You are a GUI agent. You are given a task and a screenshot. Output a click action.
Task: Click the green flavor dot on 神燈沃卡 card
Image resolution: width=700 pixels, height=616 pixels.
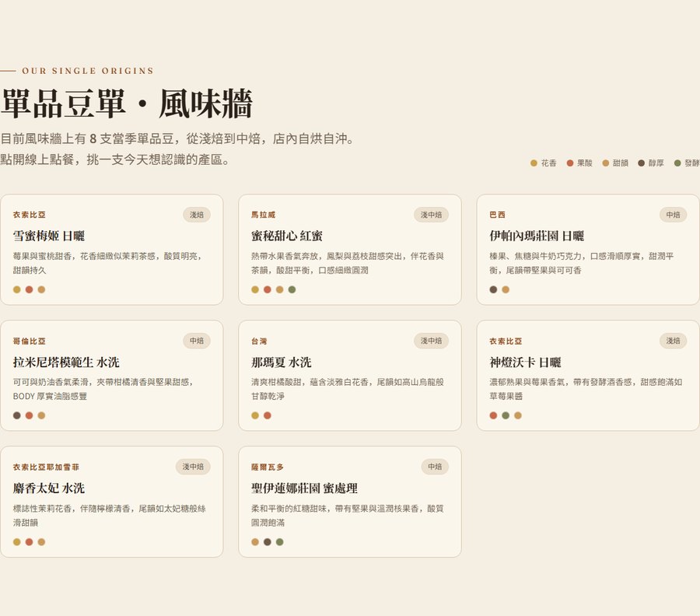click(506, 415)
